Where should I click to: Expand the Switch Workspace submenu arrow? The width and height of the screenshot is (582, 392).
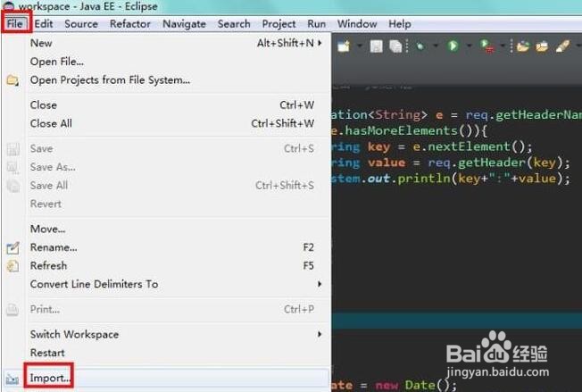[x=320, y=335]
